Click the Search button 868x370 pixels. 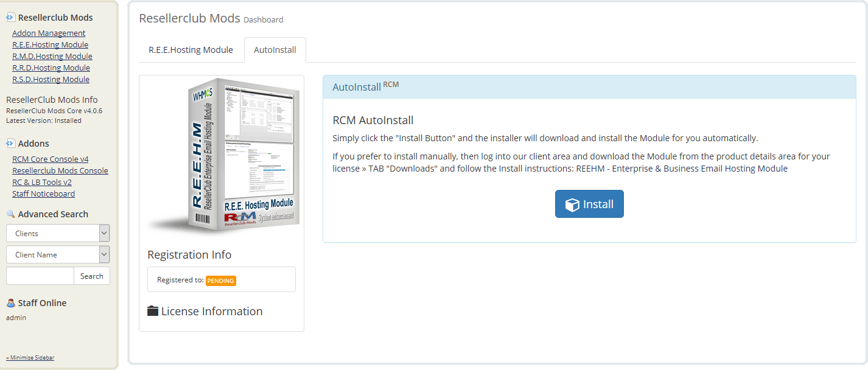[x=92, y=276]
